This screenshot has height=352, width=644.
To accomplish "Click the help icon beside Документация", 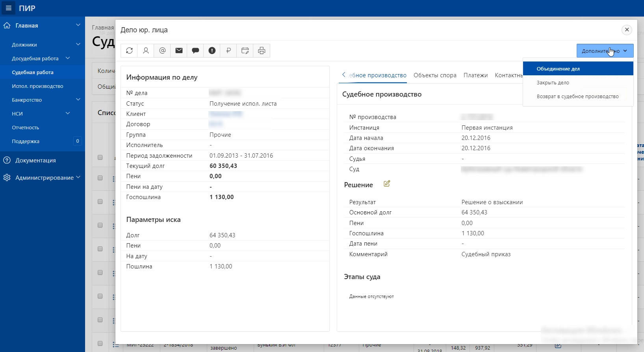I will click(7, 160).
